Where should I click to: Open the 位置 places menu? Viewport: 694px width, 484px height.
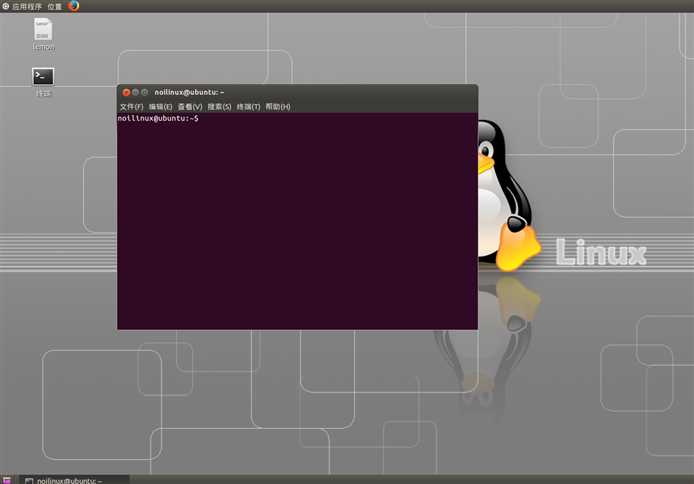54,7
